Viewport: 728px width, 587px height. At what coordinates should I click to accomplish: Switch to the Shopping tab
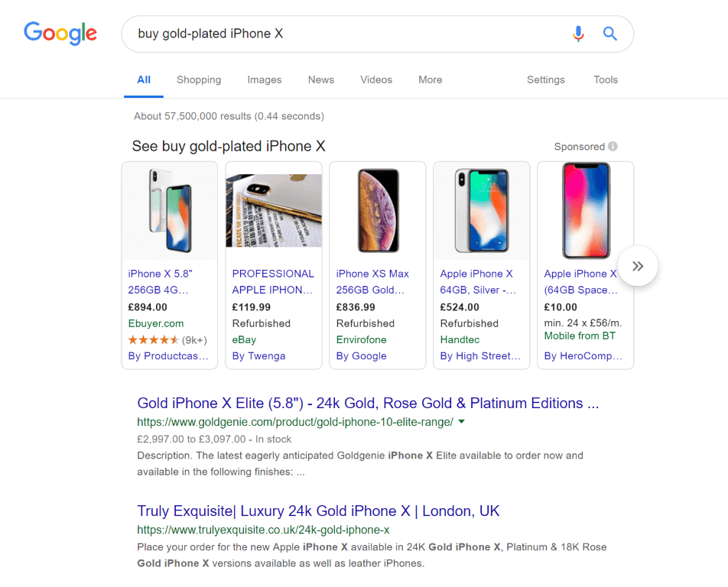199,79
